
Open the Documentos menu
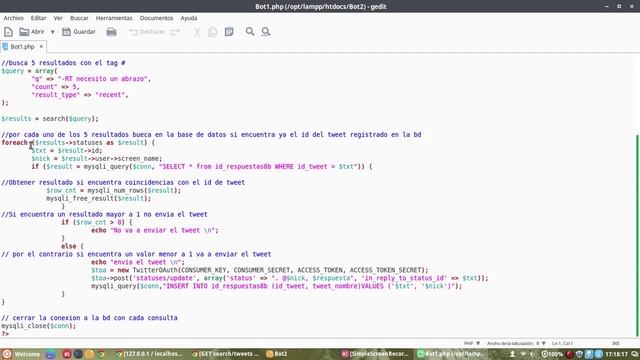156,18
